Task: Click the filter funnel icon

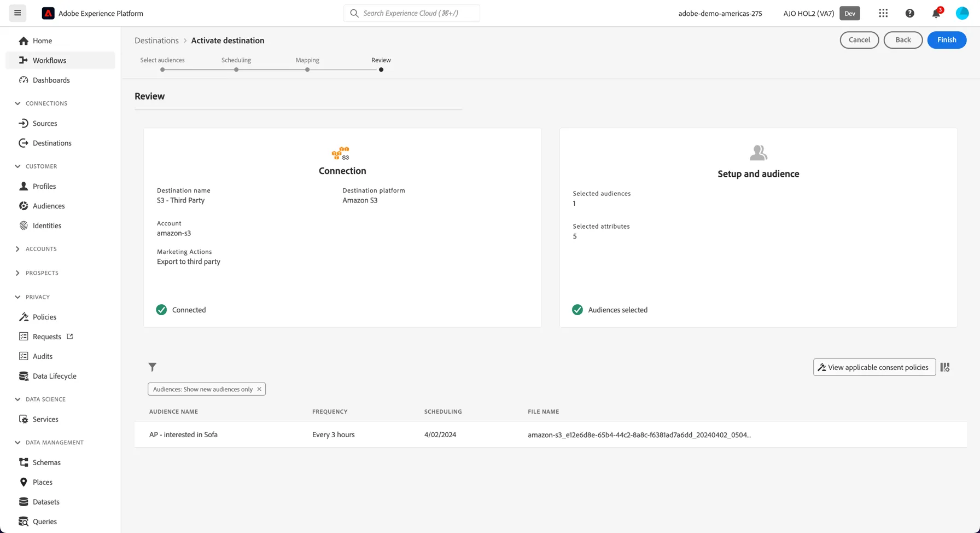Action: (x=153, y=367)
